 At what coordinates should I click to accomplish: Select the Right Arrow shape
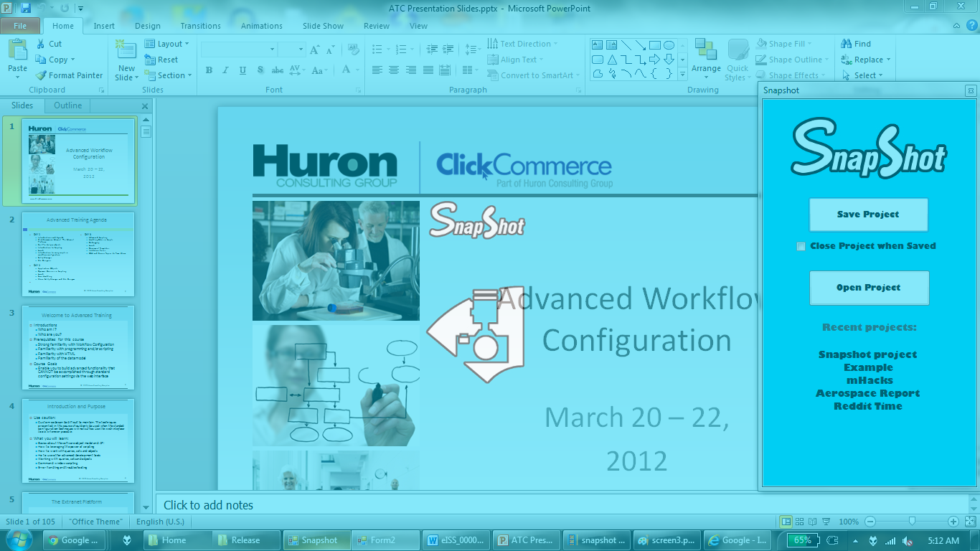pos(654,60)
